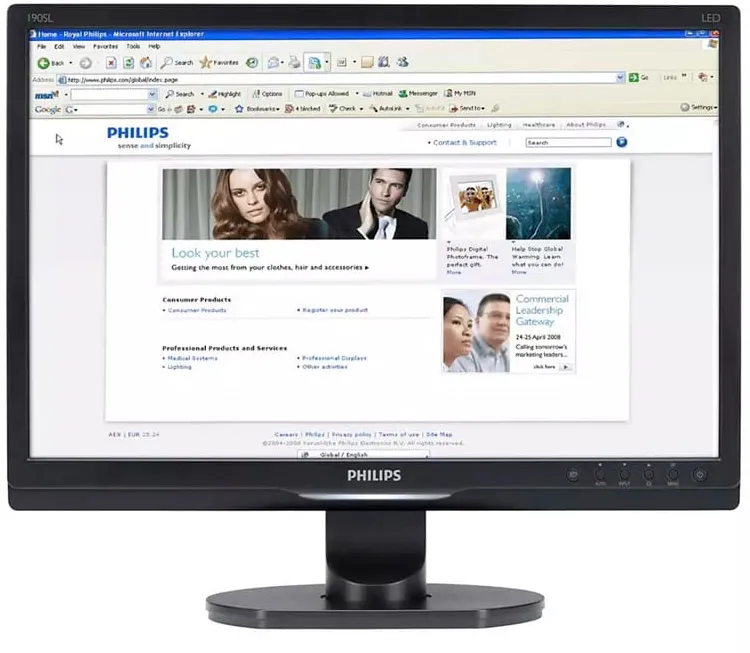Open the View menu
This screenshot has height=653, width=750.
(79, 47)
